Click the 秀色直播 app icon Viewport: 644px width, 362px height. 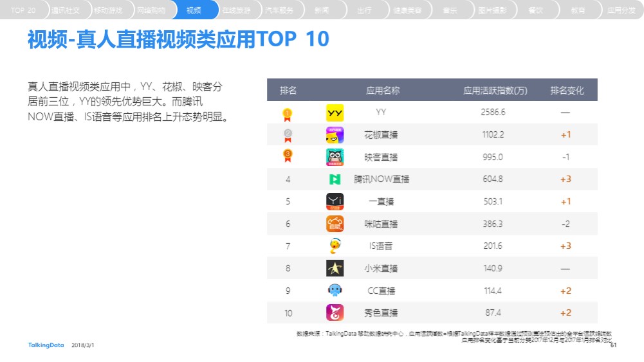[335, 312]
